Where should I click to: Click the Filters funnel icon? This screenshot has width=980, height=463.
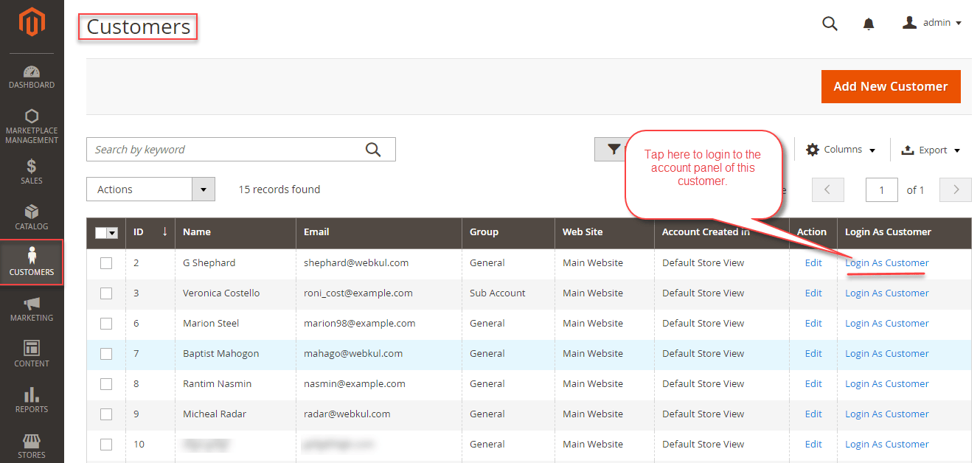click(x=614, y=150)
